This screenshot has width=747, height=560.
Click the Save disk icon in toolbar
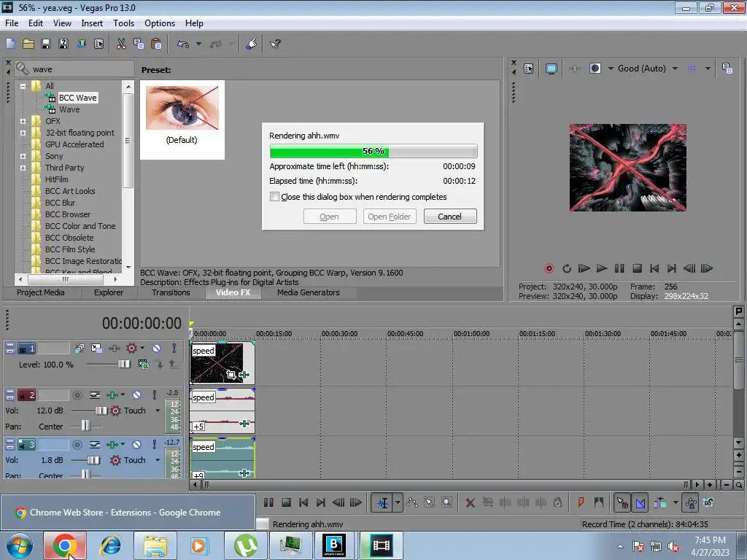coord(46,44)
